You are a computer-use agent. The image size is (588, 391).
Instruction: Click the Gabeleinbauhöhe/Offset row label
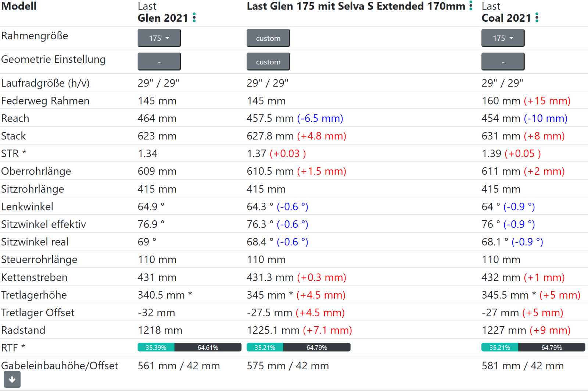[x=60, y=366]
